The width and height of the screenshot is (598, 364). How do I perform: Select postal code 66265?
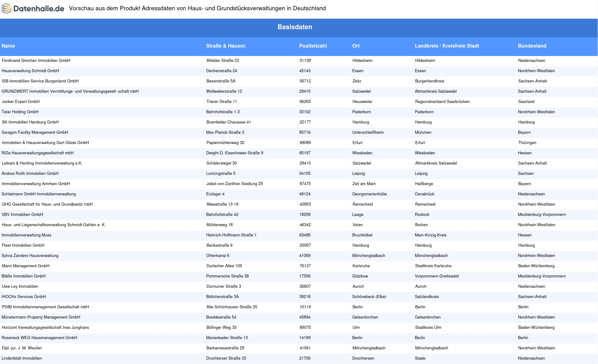(305, 102)
